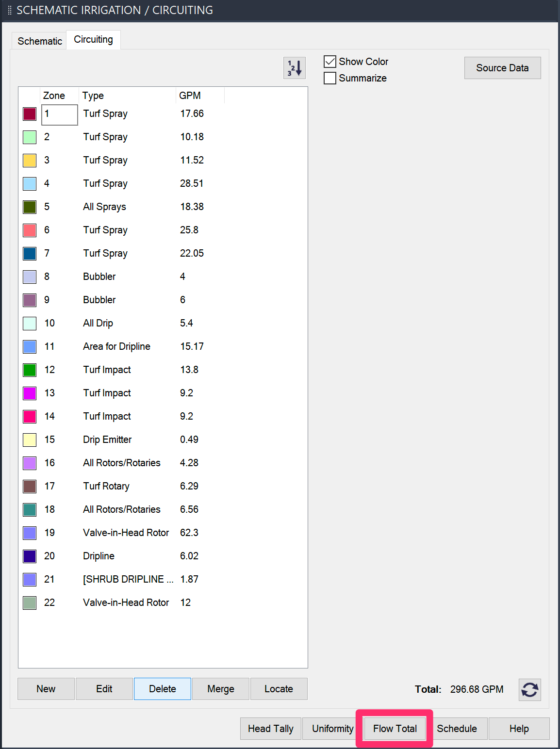Click the panel grip handle in title bar
The image size is (560, 749).
9,10
